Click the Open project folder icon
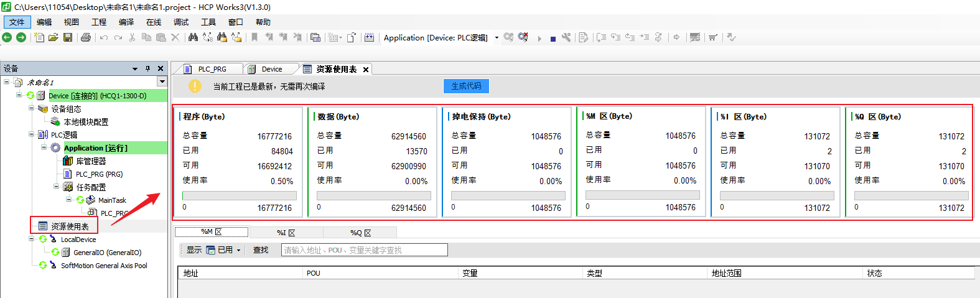Screen dimensions: 980x298 (x=54, y=37)
